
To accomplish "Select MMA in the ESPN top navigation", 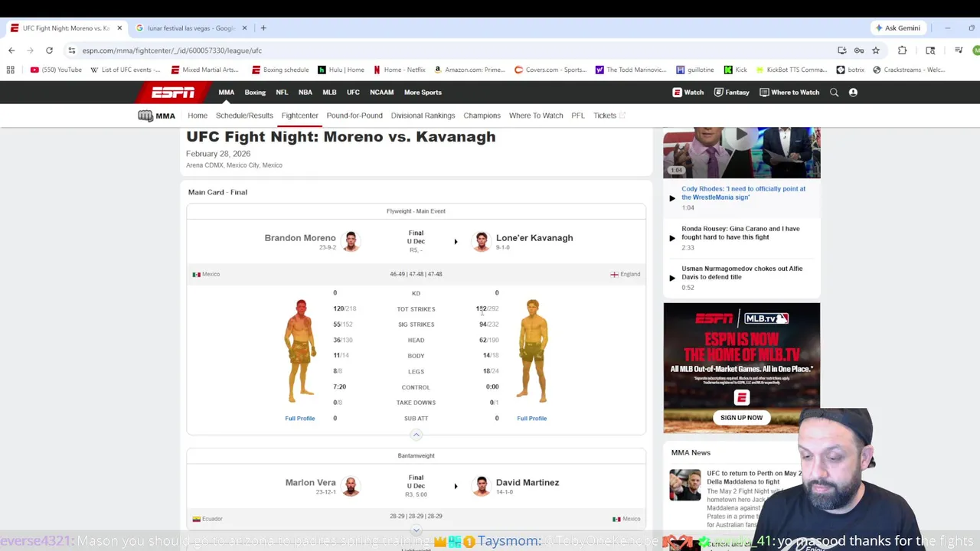I will 227,93.
